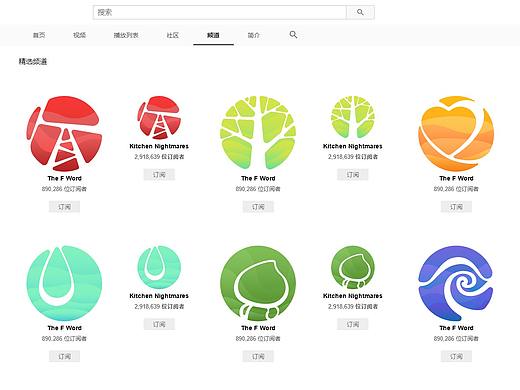Open the small green bulb Kitchen Nightmares avatar
This screenshot has width=520, height=390.
[353, 267]
